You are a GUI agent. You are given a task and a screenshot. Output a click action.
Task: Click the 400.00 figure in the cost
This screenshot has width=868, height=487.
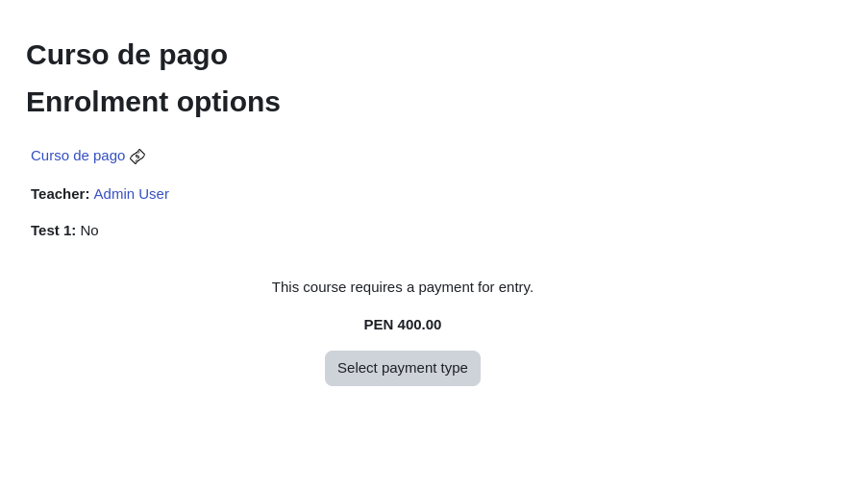(419, 325)
